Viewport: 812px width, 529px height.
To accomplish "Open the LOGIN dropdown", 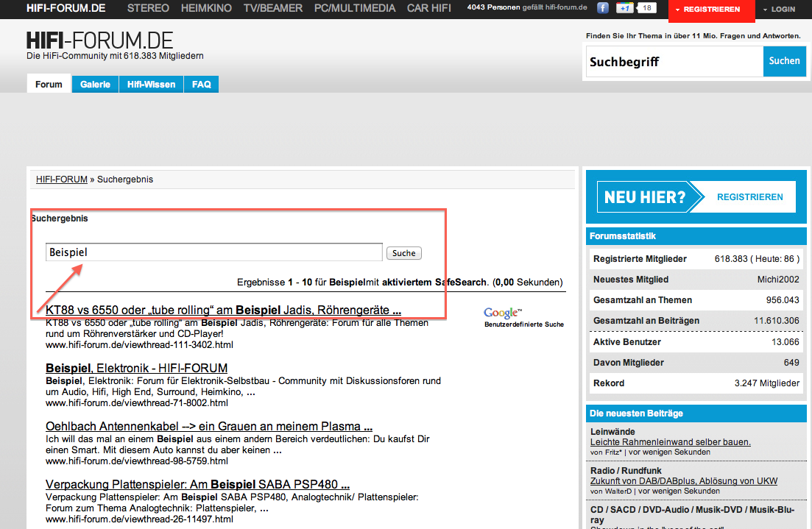I will pos(779,10).
